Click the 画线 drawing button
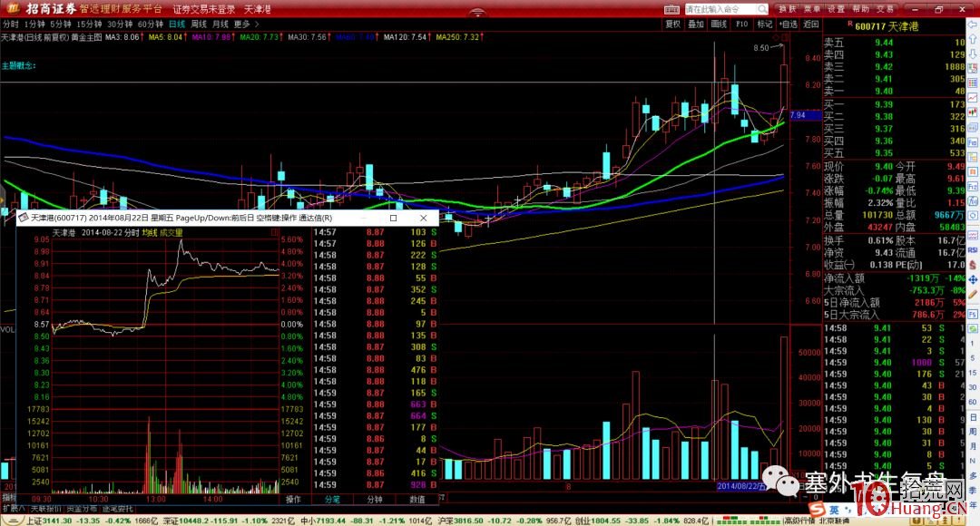The height and width of the screenshot is (526, 980). coord(719,24)
